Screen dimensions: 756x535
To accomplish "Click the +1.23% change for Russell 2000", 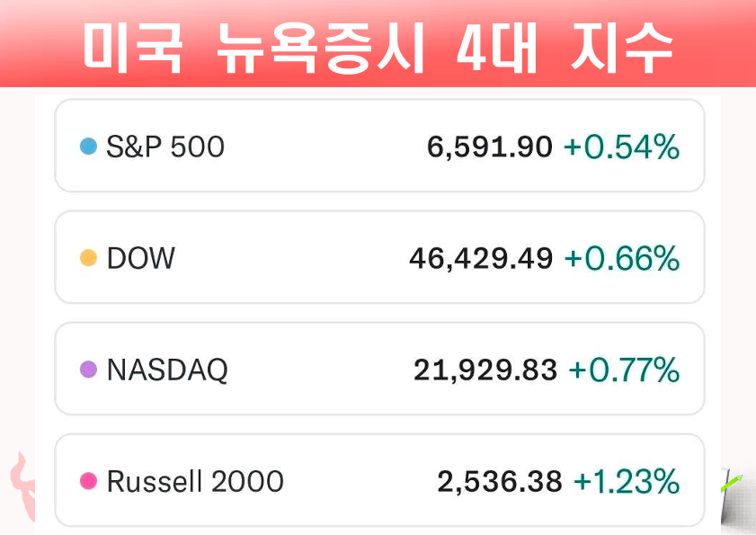I will tap(626, 482).
